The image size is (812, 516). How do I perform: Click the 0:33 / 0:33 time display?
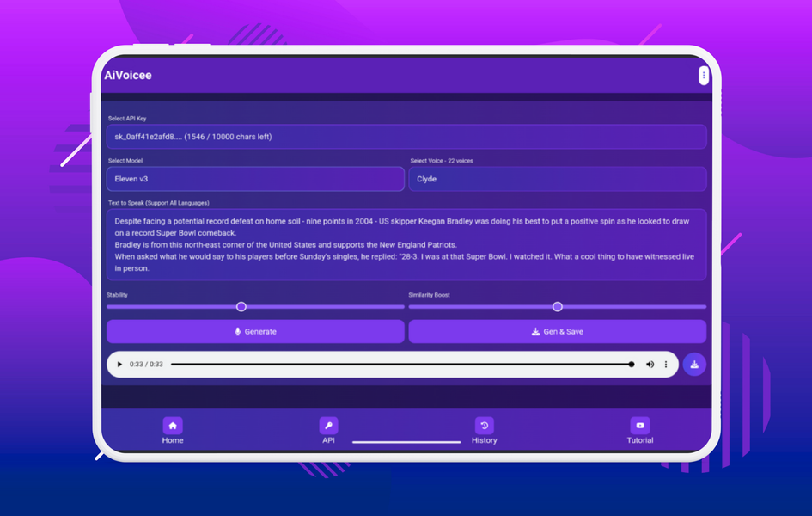point(146,364)
